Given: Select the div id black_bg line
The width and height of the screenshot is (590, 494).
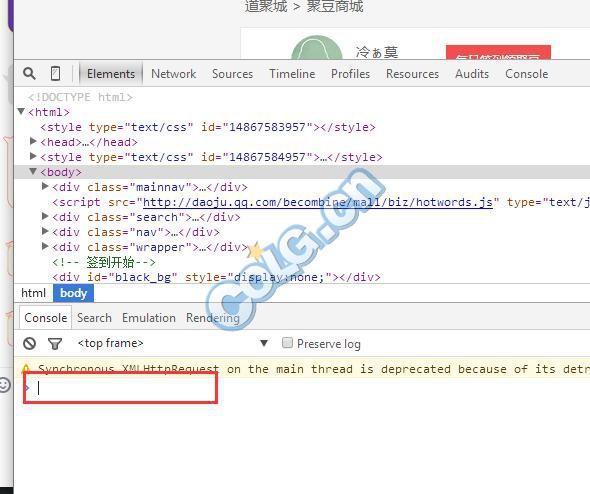Looking at the screenshot, I should coord(216,277).
